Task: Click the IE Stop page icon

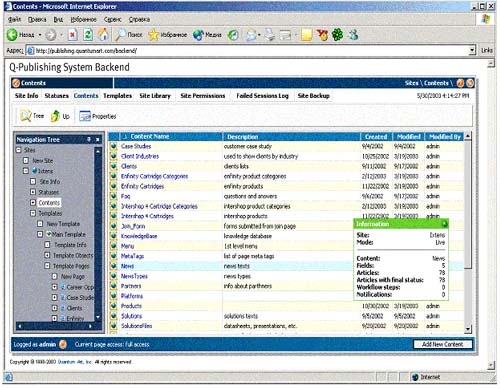Action: click(73, 35)
